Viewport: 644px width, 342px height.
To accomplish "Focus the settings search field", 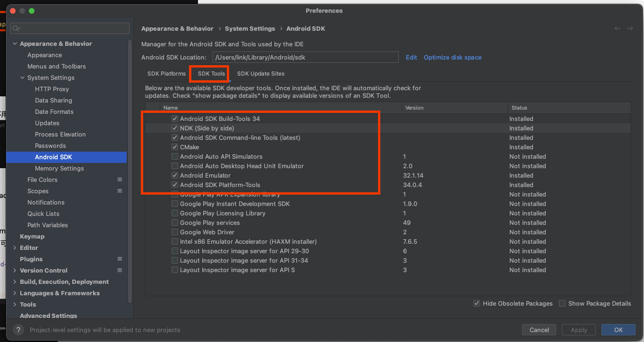I will (70, 28).
